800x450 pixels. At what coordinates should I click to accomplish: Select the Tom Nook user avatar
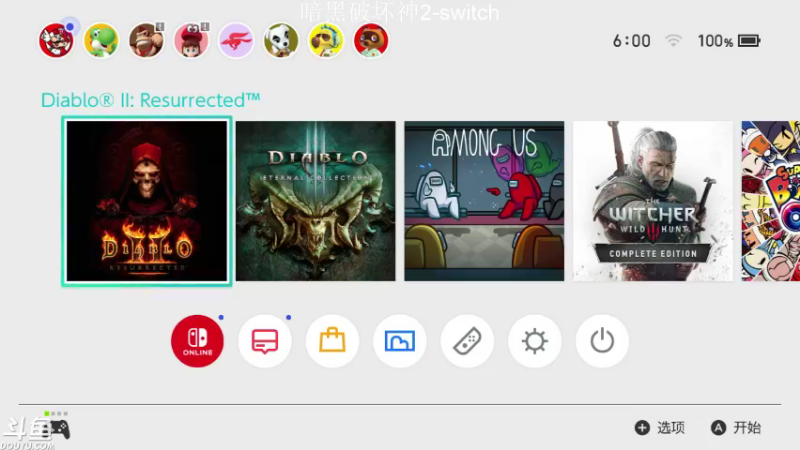coord(371,40)
